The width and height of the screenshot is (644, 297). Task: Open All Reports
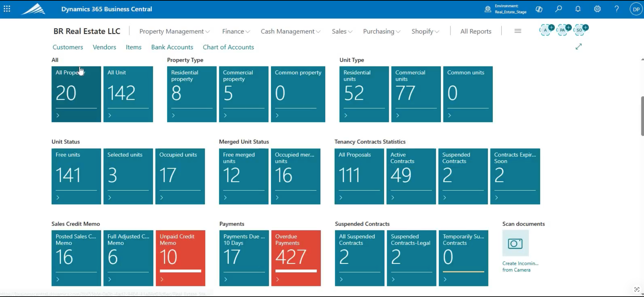pos(476,31)
